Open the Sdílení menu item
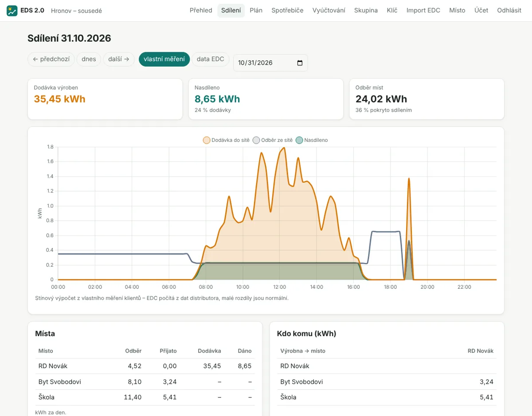 point(231,10)
